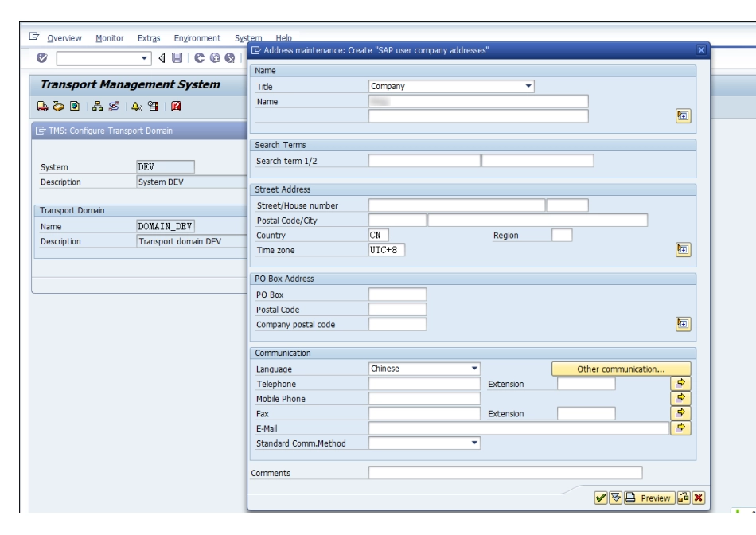Click the Other communication... button

click(x=621, y=369)
